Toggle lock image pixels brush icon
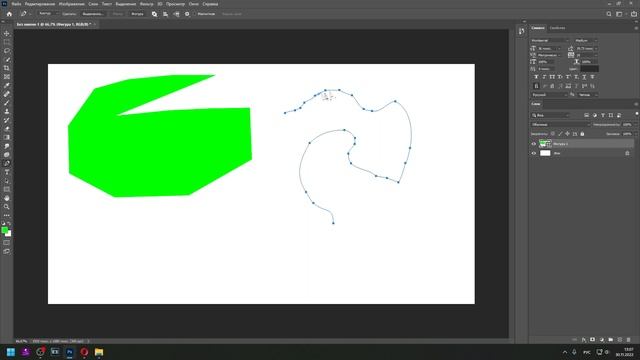 click(x=560, y=134)
